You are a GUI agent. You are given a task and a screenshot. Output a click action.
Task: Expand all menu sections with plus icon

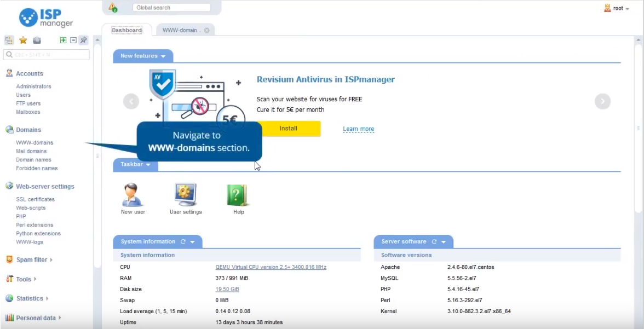(x=64, y=41)
